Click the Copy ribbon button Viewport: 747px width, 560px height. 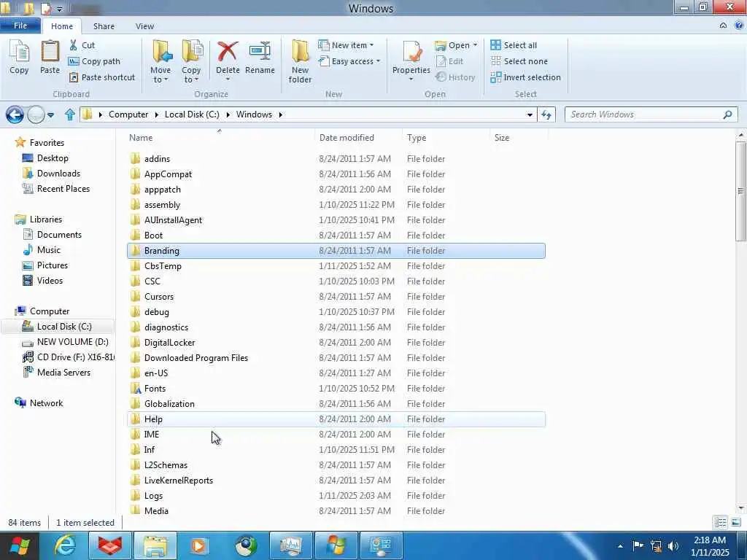tap(19, 57)
